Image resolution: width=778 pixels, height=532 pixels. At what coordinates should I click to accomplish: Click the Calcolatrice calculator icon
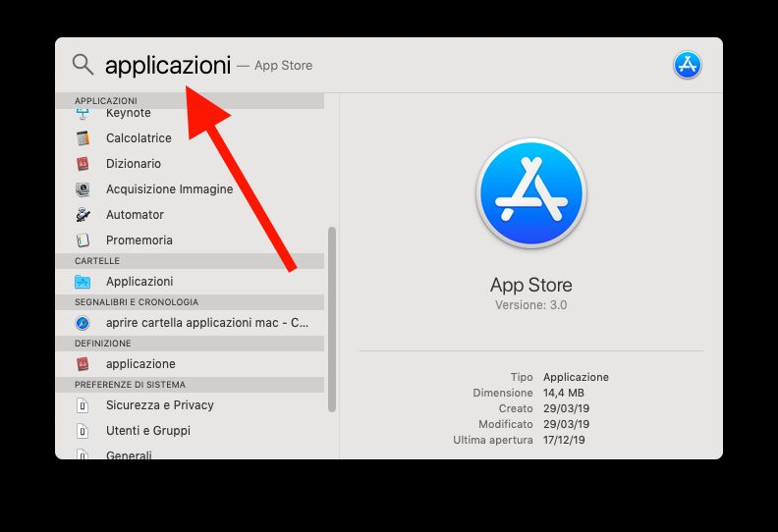click(x=83, y=137)
